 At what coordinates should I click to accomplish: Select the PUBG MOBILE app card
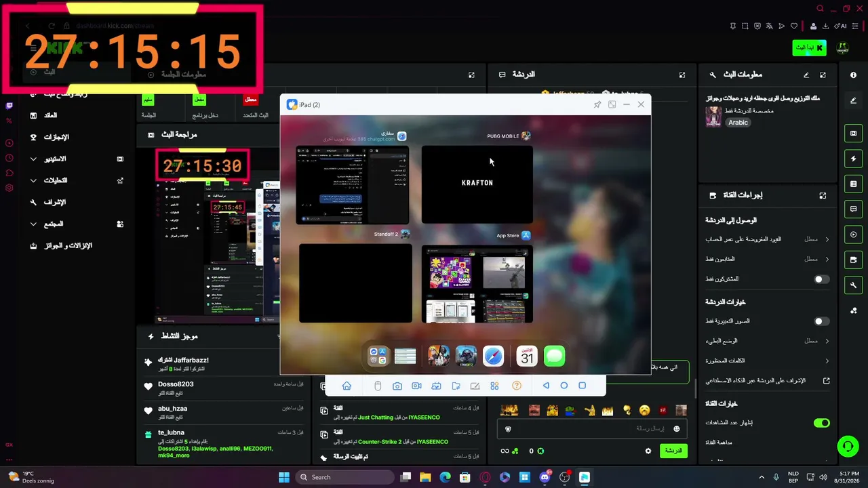pos(477,184)
